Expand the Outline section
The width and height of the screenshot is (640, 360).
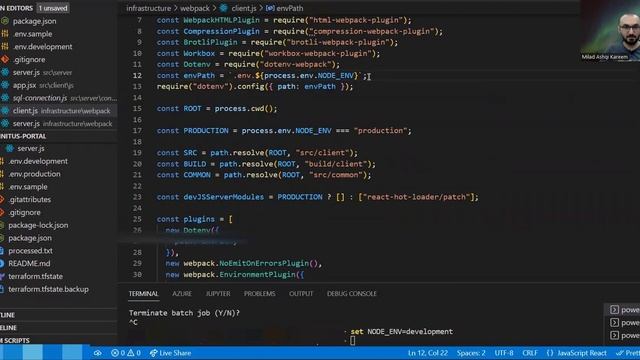point(8,315)
